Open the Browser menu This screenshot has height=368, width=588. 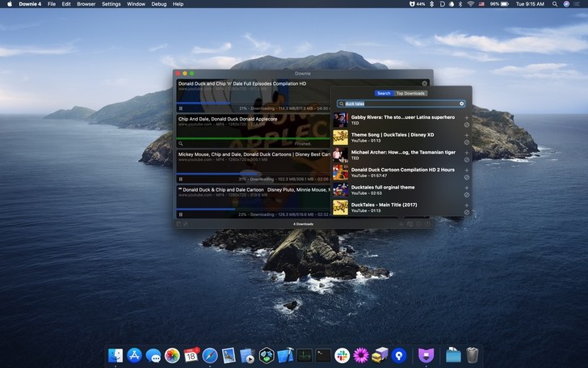pos(86,4)
